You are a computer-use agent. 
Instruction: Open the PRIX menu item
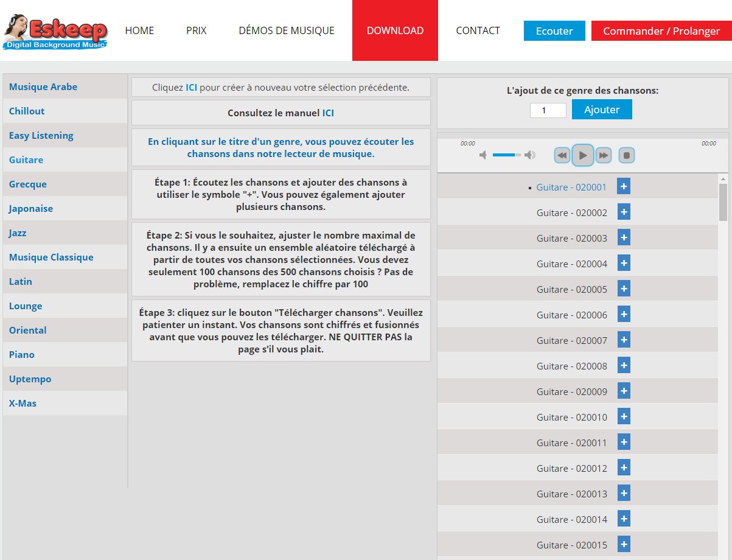coord(197,30)
